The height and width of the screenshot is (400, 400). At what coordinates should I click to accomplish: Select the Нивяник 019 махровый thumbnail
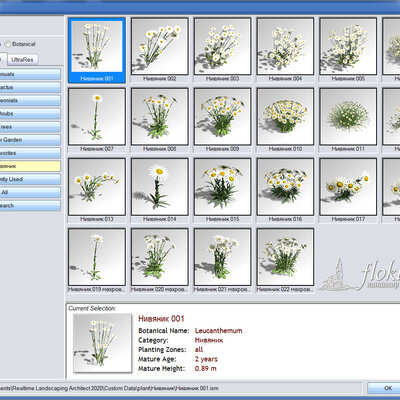97,257
